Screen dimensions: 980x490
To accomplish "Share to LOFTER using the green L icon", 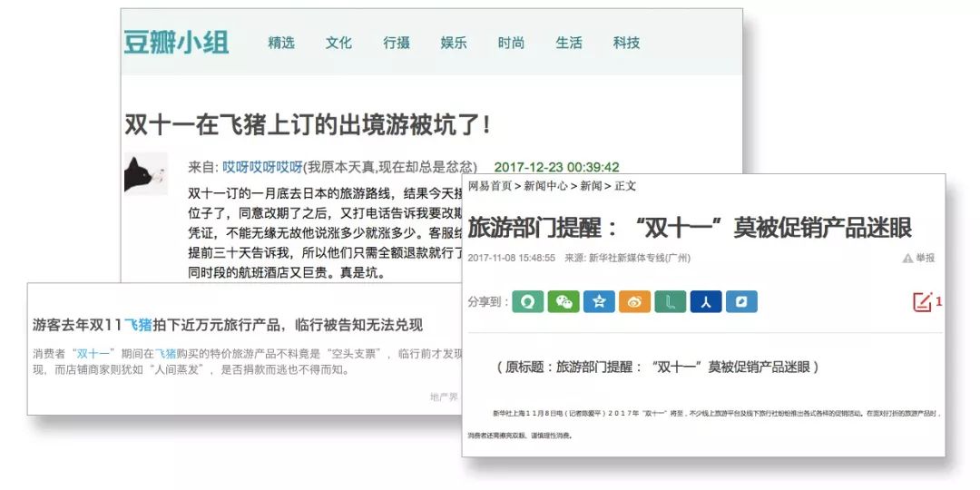I will [x=670, y=301].
